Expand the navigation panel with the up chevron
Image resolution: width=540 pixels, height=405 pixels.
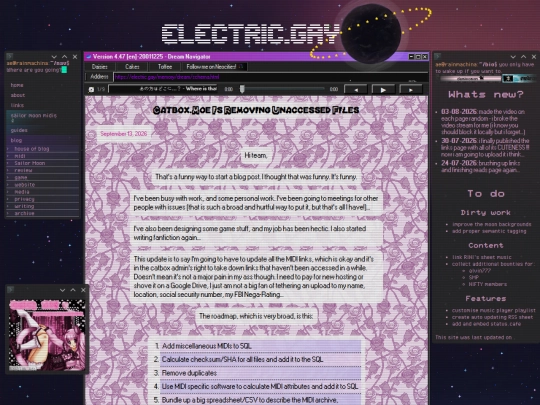point(64,57)
